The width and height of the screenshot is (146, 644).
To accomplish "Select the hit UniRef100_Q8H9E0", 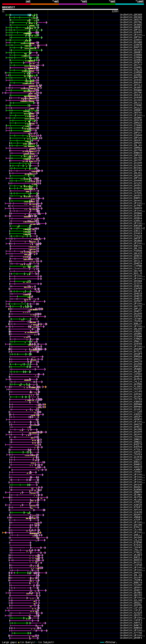I will click(x=131, y=53).
